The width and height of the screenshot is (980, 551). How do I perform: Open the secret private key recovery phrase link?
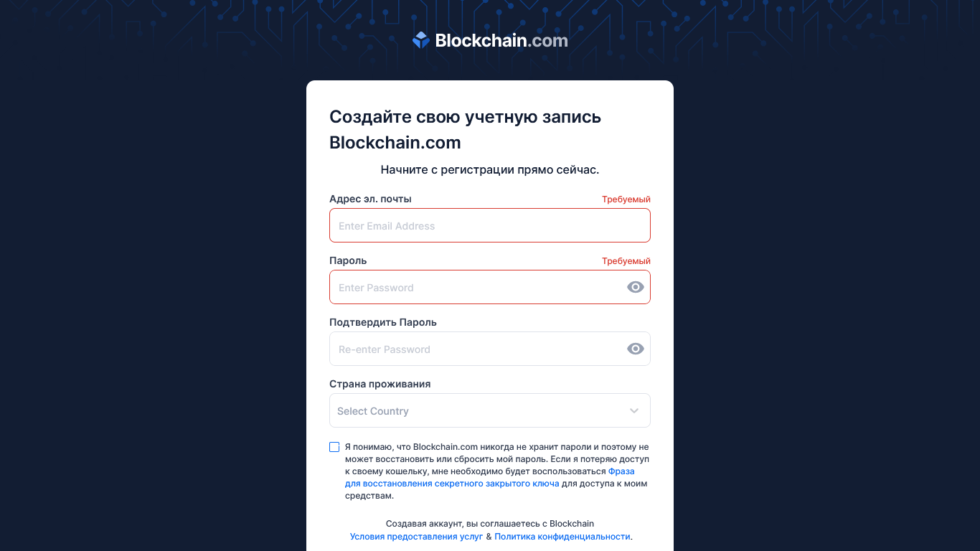[x=452, y=484]
